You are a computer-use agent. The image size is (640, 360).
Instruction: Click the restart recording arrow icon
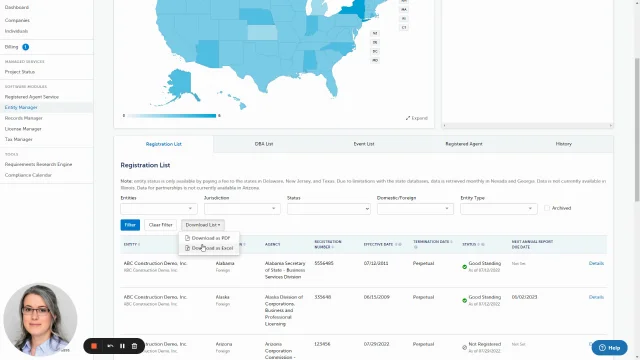click(110, 346)
